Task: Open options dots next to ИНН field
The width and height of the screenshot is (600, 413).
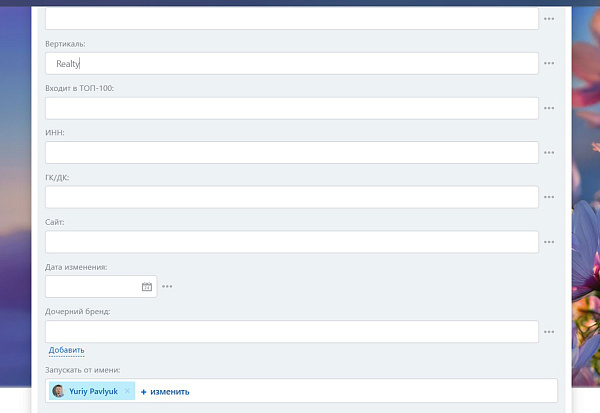Action: click(549, 152)
